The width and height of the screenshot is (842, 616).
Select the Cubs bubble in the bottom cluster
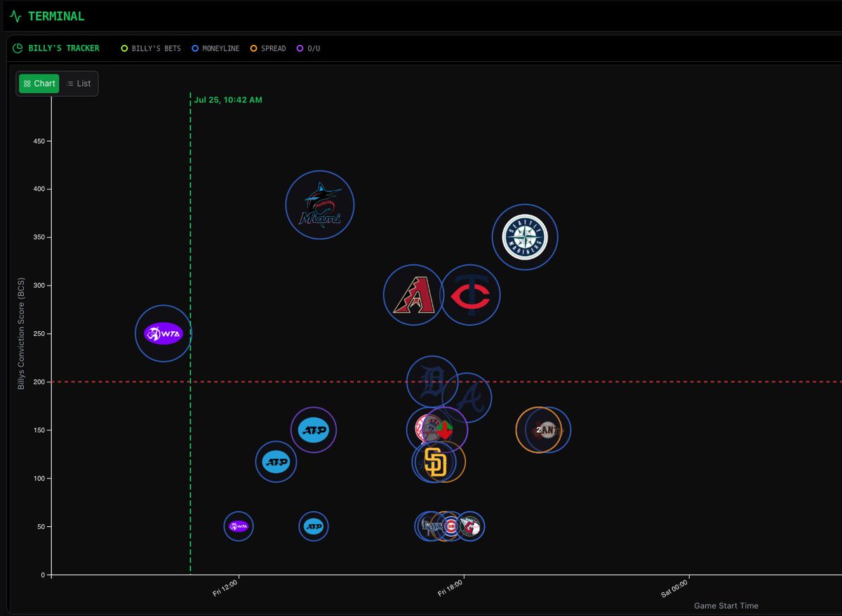452,526
